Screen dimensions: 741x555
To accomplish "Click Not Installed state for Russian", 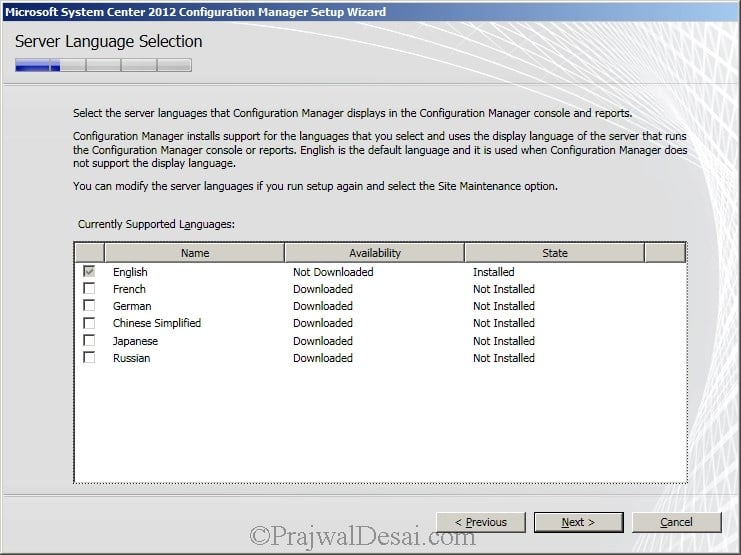I will pos(504,358).
